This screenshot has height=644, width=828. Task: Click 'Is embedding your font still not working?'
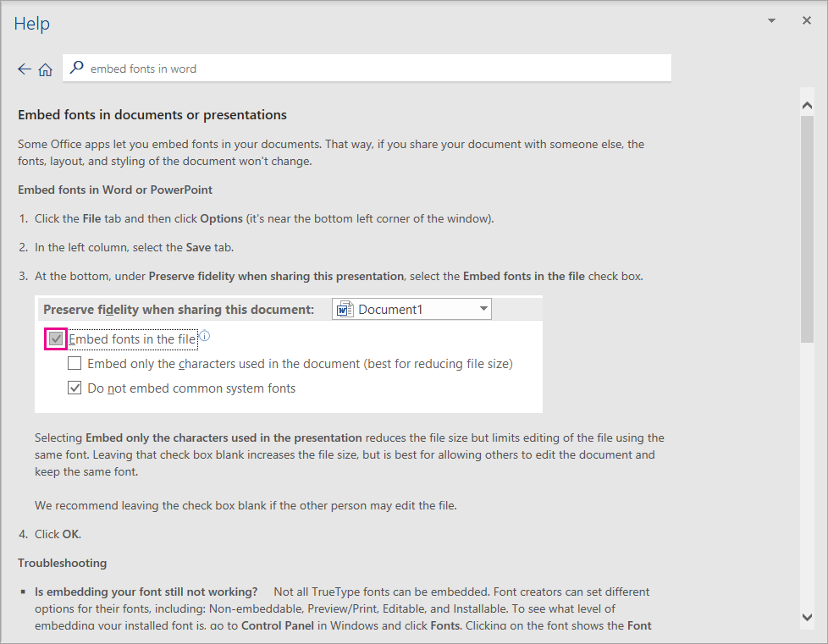coord(146,592)
